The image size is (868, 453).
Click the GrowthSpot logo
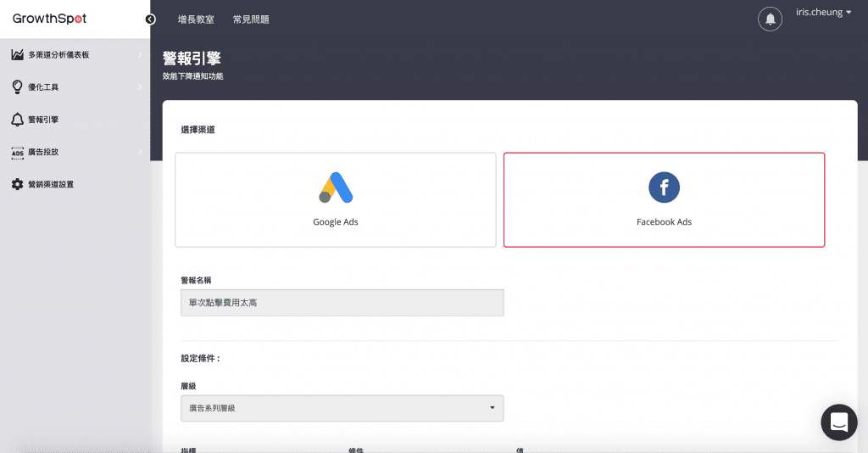tap(49, 19)
